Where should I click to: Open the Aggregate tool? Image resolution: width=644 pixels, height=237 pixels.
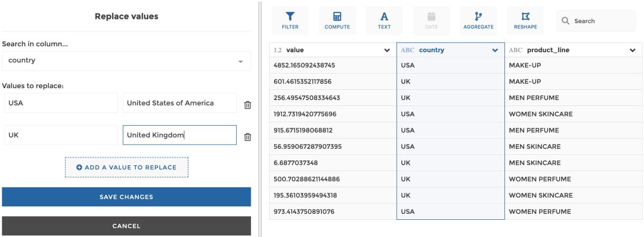click(x=479, y=21)
